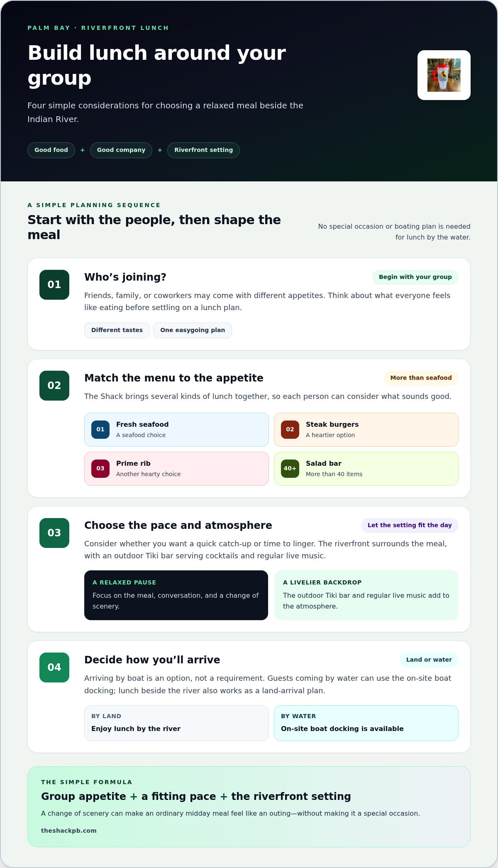498x868 pixels.
Task: Open the A Relaxed Pause card
Action: pyautogui.click(x=176, y=595)
